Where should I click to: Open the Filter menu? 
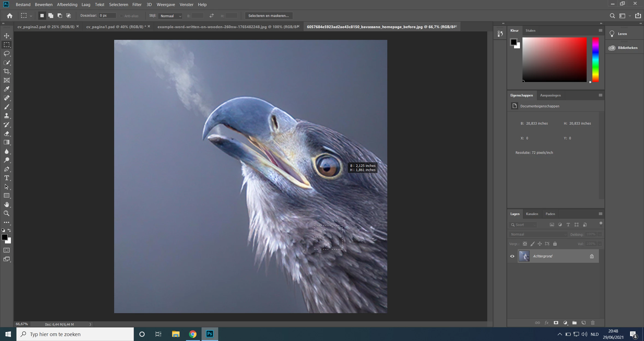tap(137, 5)
